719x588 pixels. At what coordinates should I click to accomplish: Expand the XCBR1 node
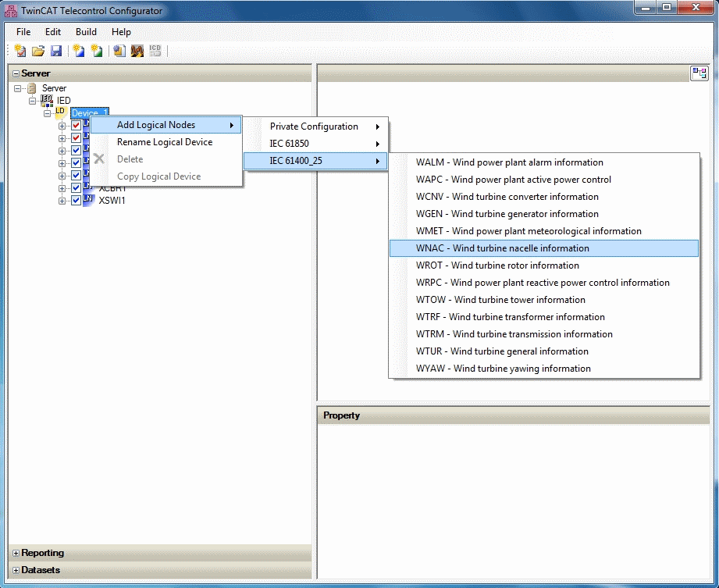coord(62,188)
